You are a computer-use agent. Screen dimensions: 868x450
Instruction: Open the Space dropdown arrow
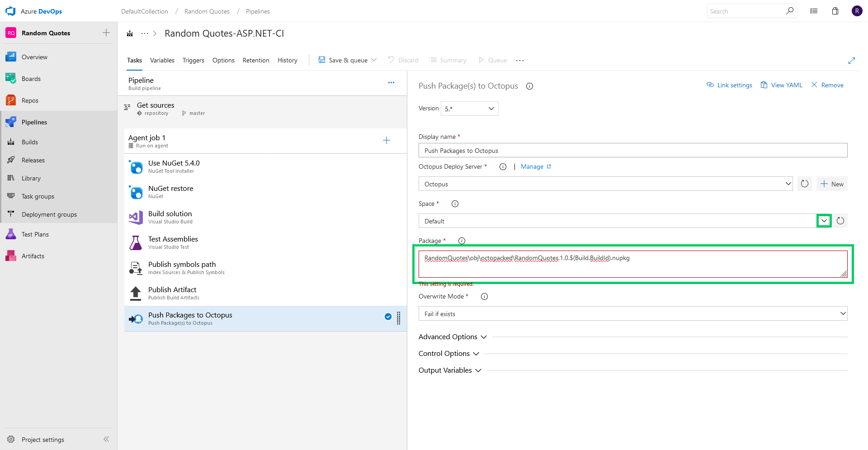pyautogui.click(x=824, y=221)
